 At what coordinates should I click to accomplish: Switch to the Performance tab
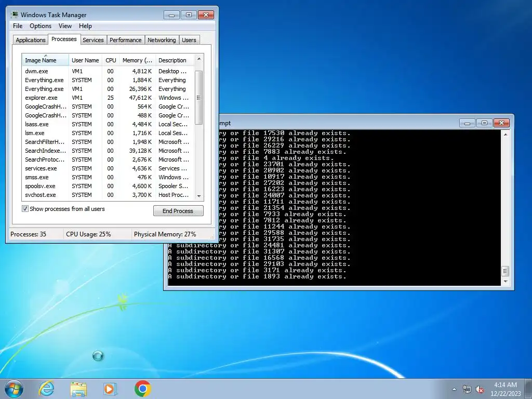click(x=126, y=39)
